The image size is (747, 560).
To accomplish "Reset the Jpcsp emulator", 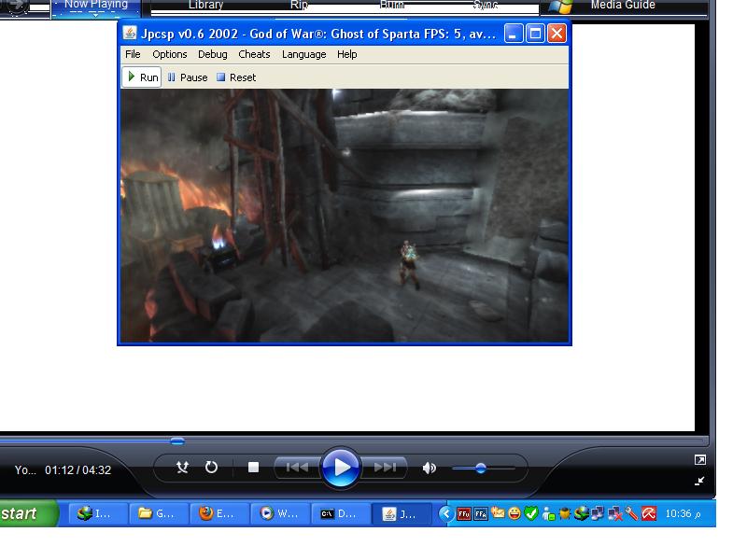I will point(236,77).
